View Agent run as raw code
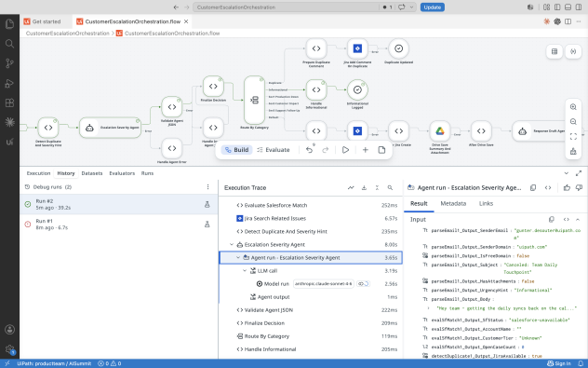Image resolution: width=588 pixels, height=368 pixels. click(x=548, y=188)
